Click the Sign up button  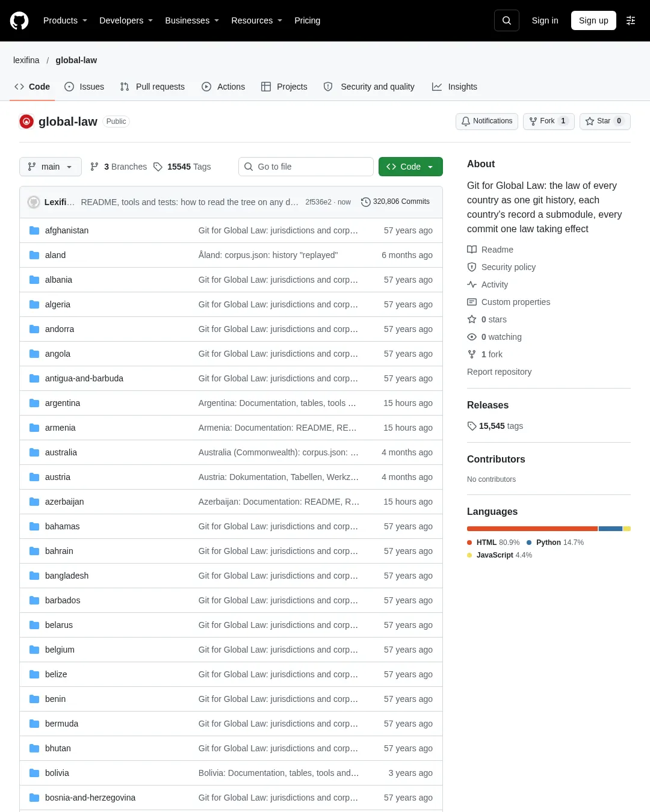tap(593, 20)
